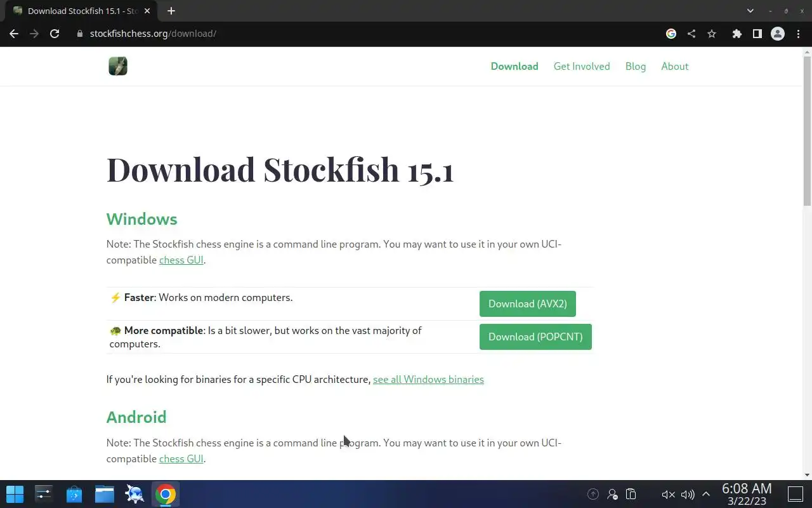The image size is (812, 508).
Task: Toggle the Chrome side panel icon
Action: point(757,34)
